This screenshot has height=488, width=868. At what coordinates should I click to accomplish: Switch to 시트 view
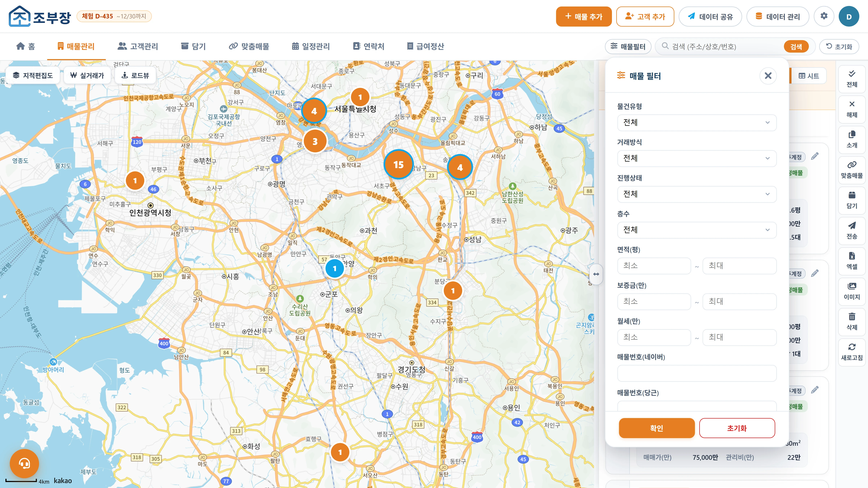(x=809, y=76)
